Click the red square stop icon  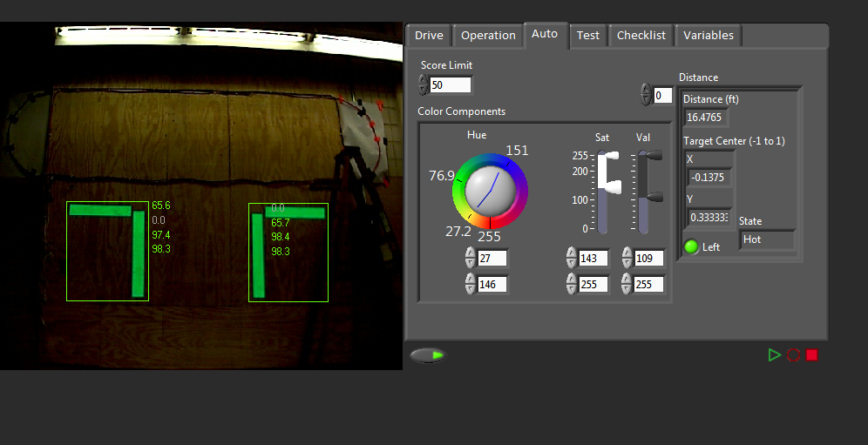(812, 354)
